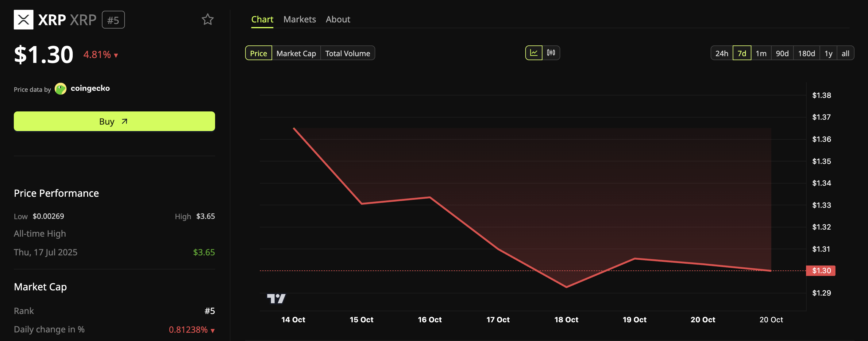Open the Markets tab
The height and width of the screenshot is (341, 868).
tap(299, 20)
